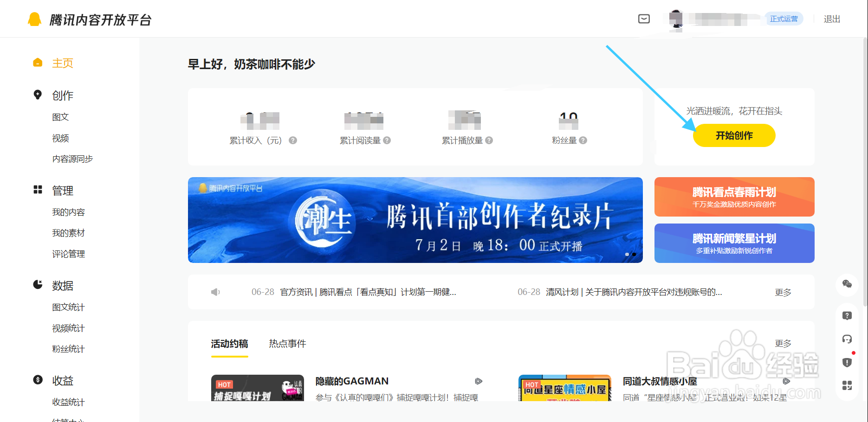
Task: Open 图文 under 创作
Action: point(60,117)
